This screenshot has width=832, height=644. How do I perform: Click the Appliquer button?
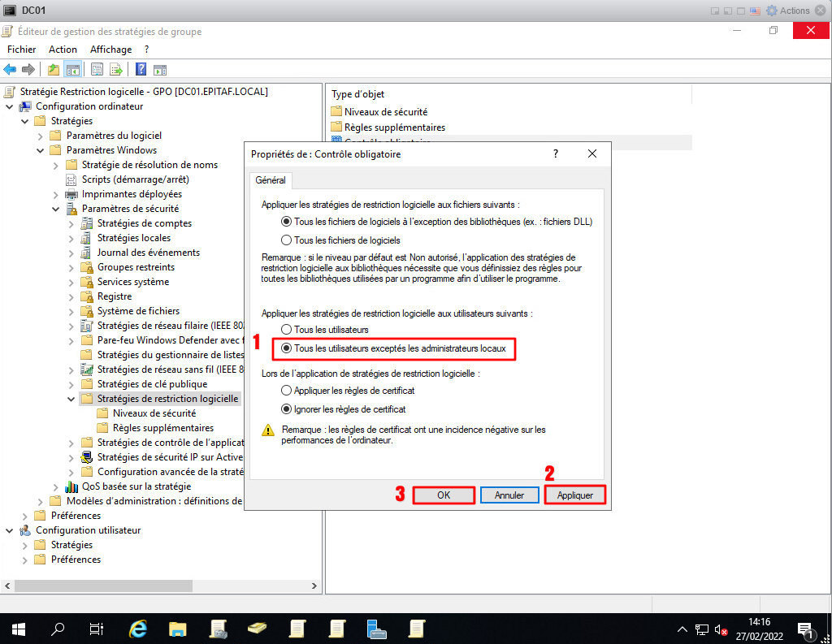574,495
